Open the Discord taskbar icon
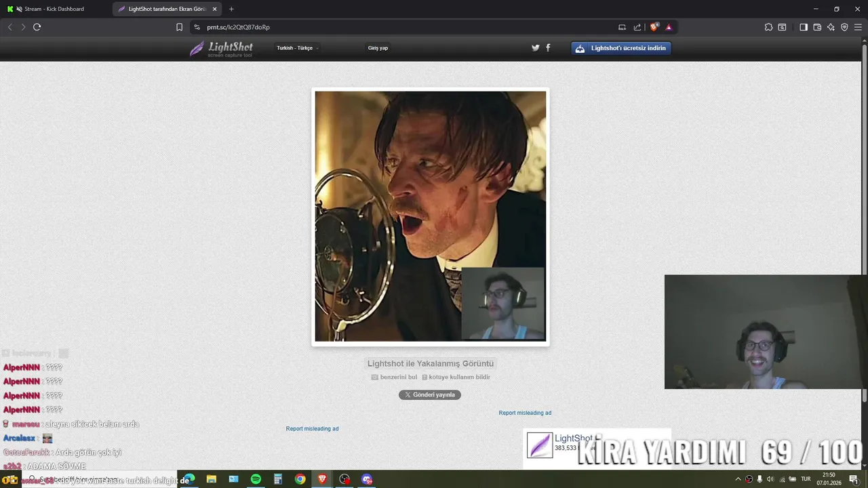Image resolution: width=868 pixels, height=488 pixels. [x=367, y=479]
